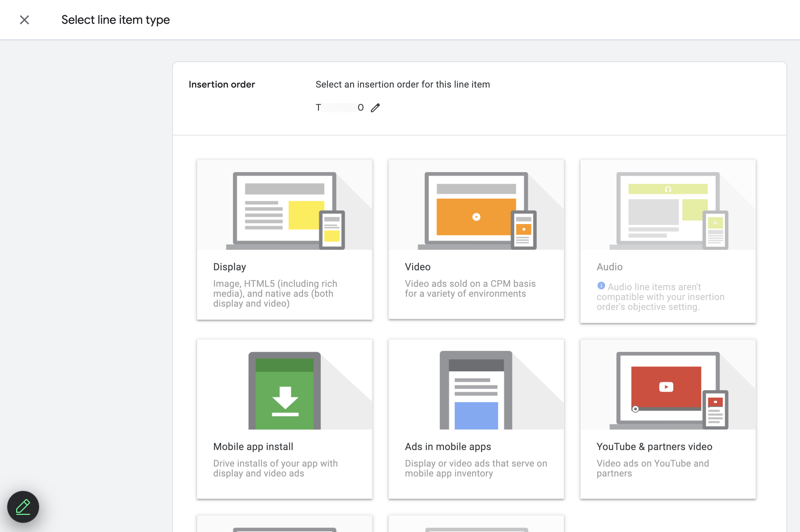This screenshot has width=800, height=532.
Task: Click the info icon in Audio card
Action: tap(601, 286)
